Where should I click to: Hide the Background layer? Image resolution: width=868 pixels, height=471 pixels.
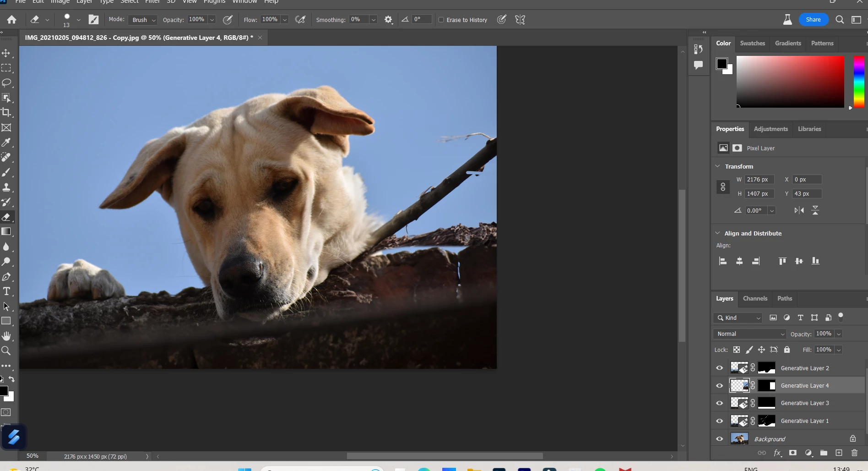(x=720, y=438)
